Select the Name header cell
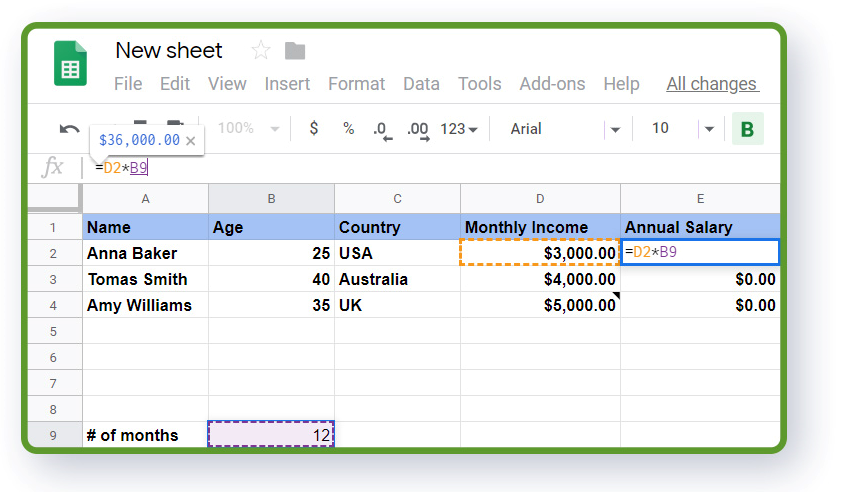This screenshot has height=492, width=851. point(145,227)
